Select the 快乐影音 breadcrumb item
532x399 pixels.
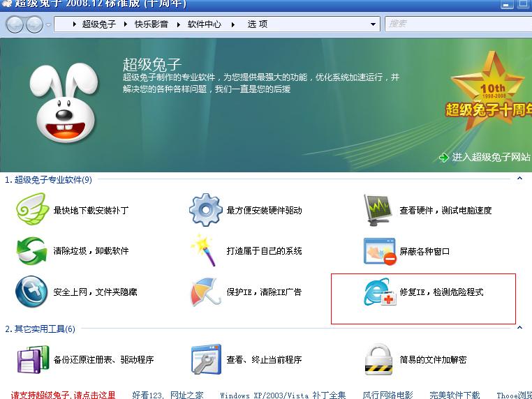(x=152, y=24)
